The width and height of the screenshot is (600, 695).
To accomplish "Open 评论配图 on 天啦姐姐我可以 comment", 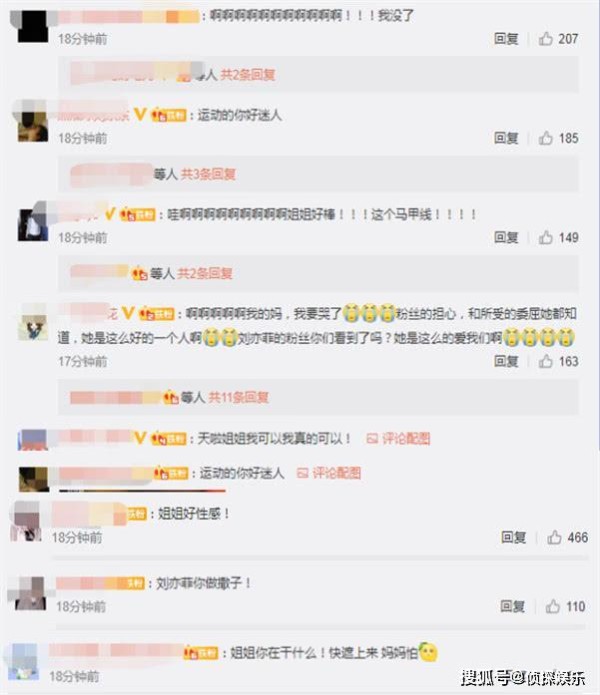I will tap(398, 438).
